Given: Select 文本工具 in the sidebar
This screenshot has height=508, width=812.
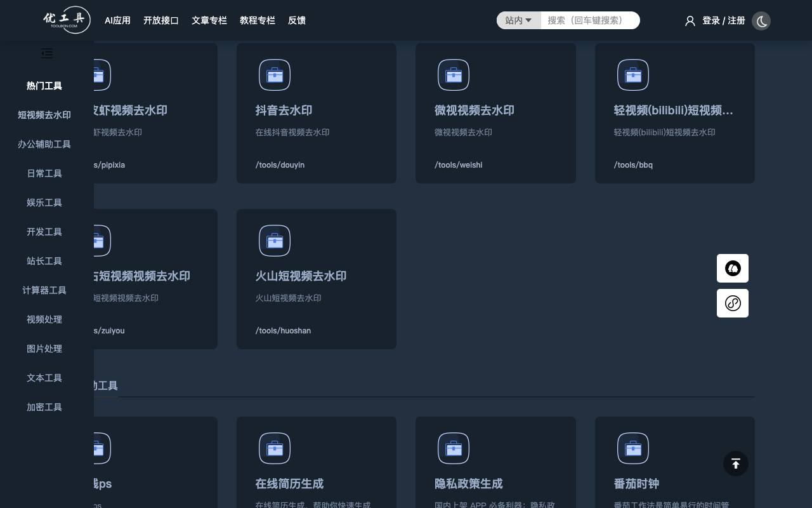Looking at the screenshot, I should (44, 378).
